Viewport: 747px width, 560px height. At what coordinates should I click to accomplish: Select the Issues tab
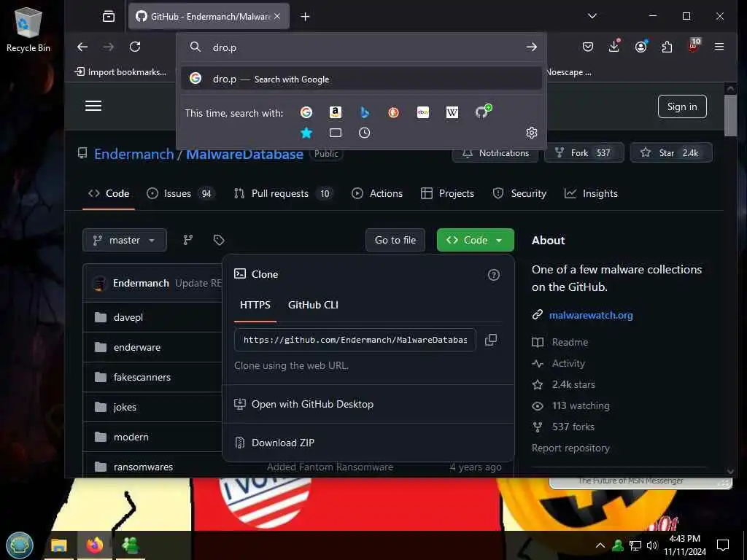[180, 193]
